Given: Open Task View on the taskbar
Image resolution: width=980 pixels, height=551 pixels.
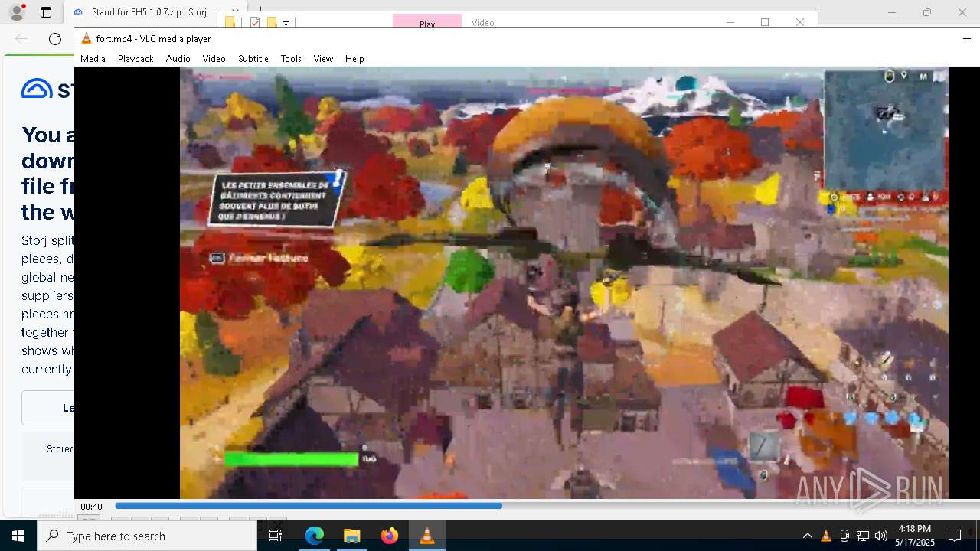Looking at the screenshot, I should coord(276,536).
